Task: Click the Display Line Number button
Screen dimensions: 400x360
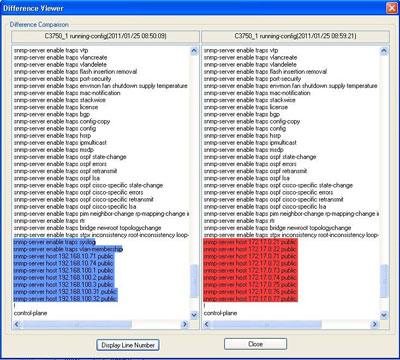Action: coord(128,345)
